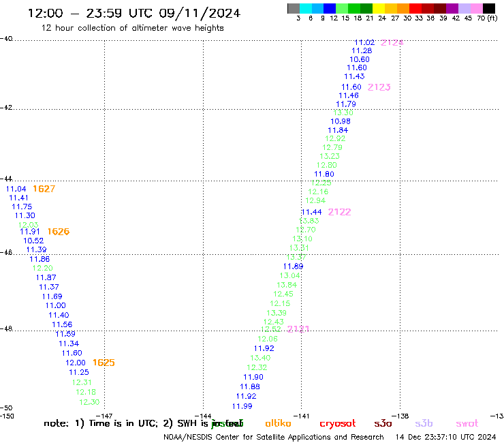The width and height of the screenshot is (504, 443).
Task: Click the -138 longitude axis label
Action: 400,416
